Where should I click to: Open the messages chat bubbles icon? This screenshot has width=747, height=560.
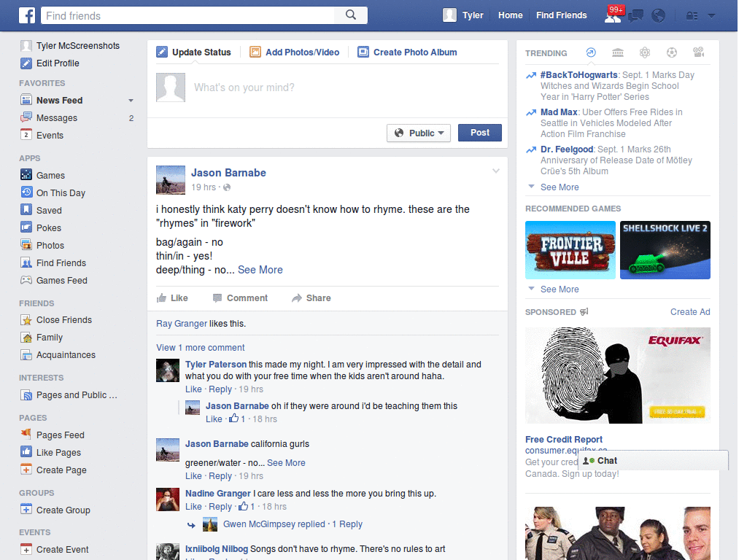[x=636, y=16]
